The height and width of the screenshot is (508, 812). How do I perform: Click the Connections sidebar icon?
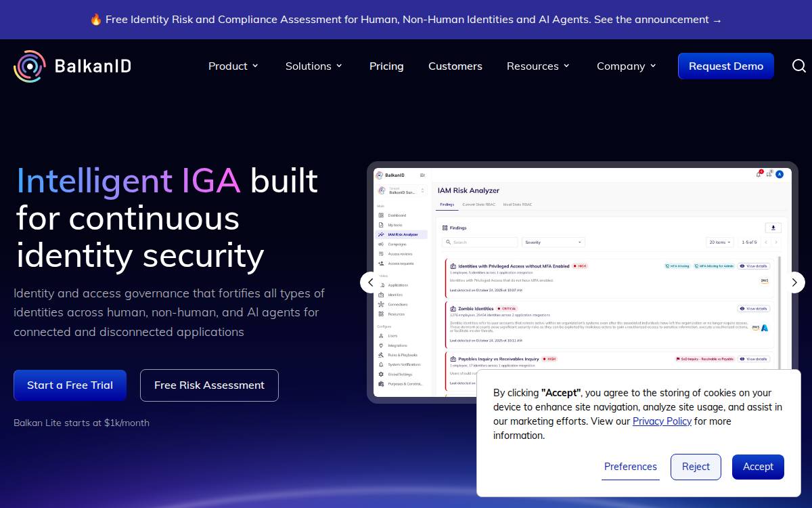click(x=381, y=304)
